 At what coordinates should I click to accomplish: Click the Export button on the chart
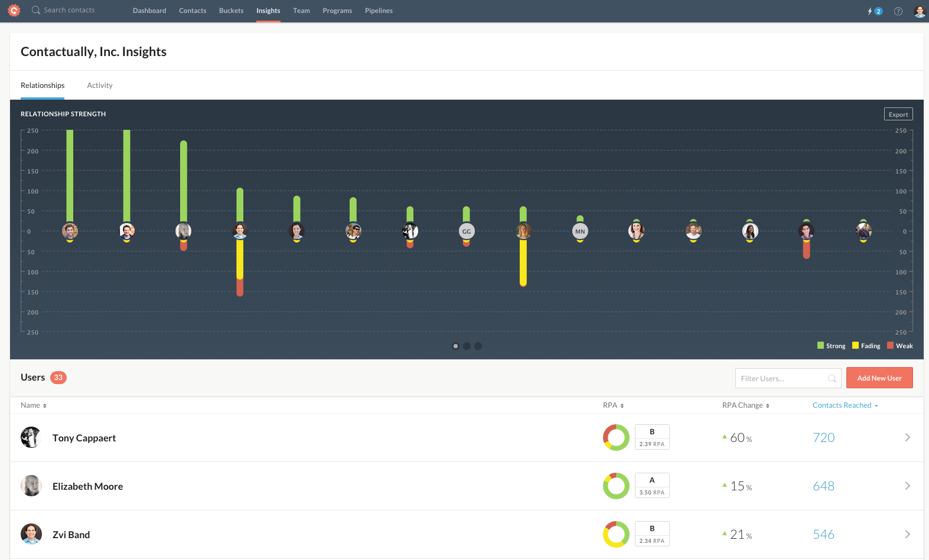[x=898, y=114]
